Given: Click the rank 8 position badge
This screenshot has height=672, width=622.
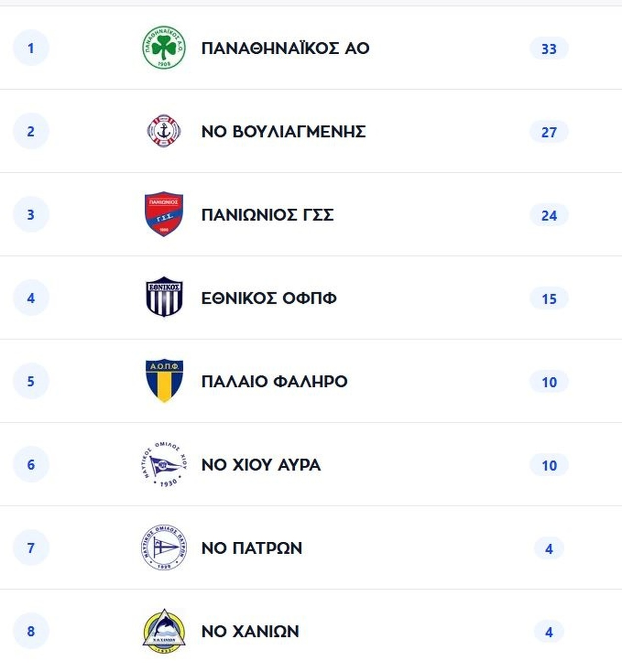Looking at the screenshot, I should pyautogui.click(x=31, y=631).
